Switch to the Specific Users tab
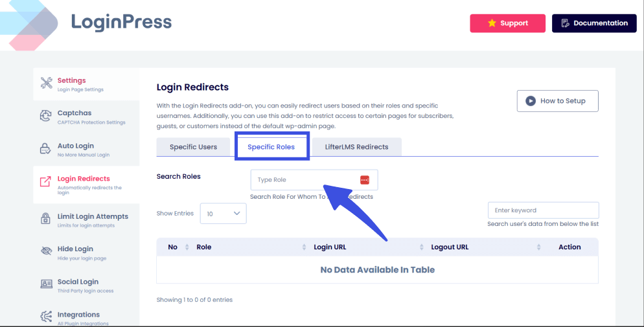Screen dimensions: 644x327 coord(193,147)
